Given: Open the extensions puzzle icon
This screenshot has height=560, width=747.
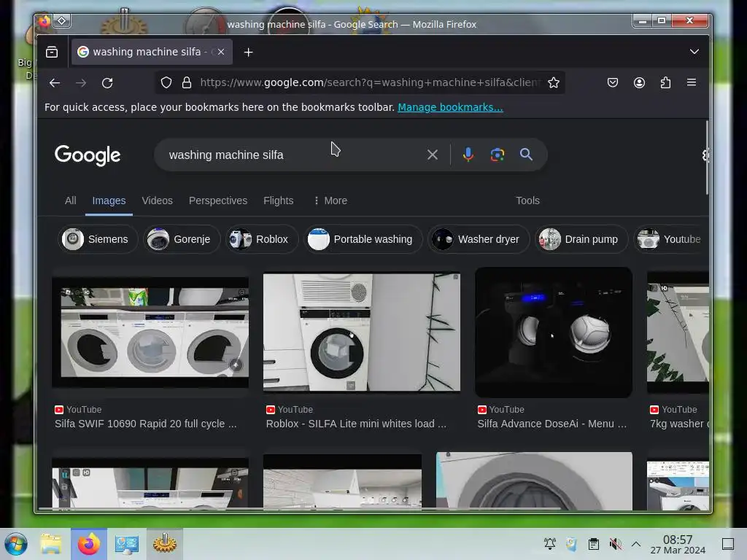Looking at the screenshot, I should [665, 83].
